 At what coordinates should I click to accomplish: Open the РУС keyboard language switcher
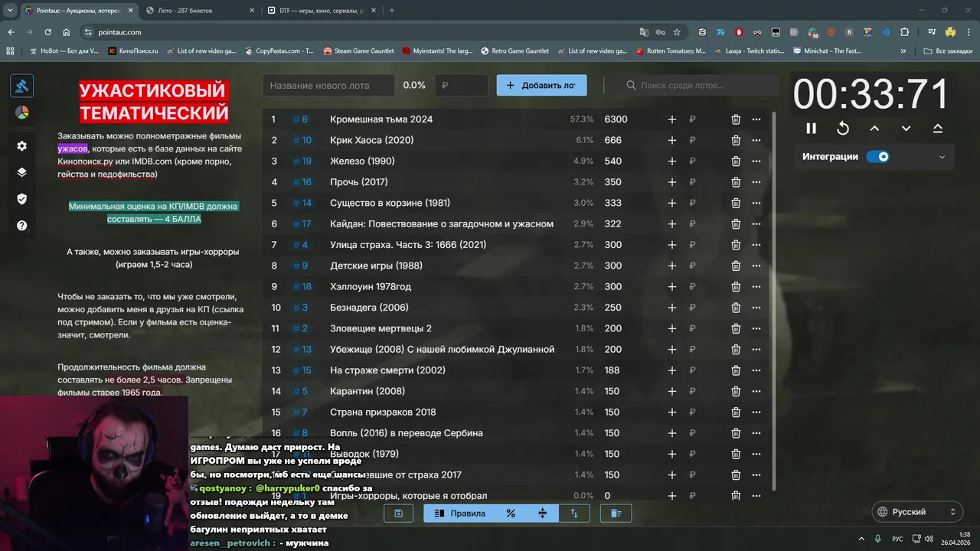pyautogui.click(x=898, y=539)
